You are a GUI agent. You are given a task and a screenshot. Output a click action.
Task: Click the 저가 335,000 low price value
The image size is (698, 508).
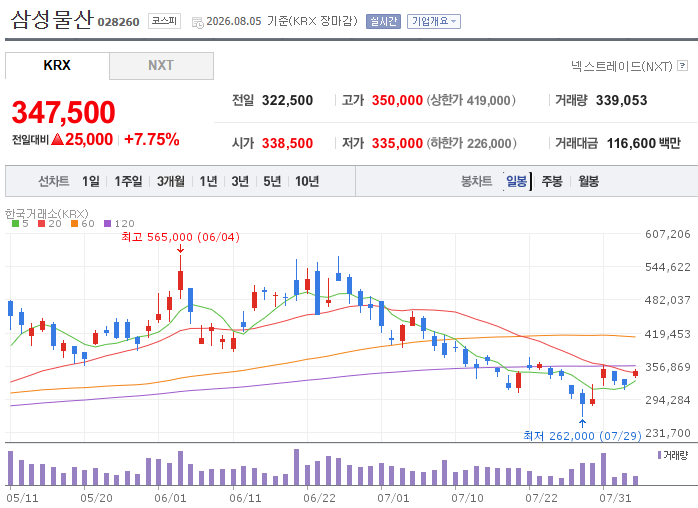(397, 143)
